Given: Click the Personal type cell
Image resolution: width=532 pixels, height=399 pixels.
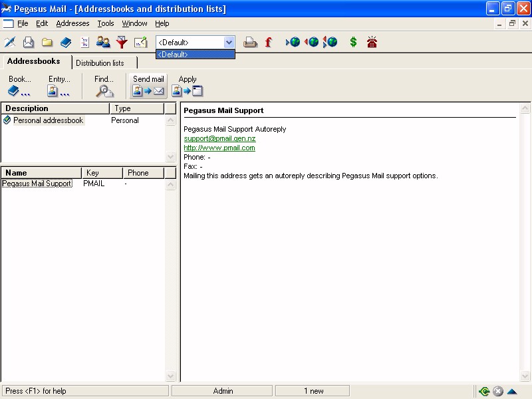Looking at the screenshot, I should 125,120.
